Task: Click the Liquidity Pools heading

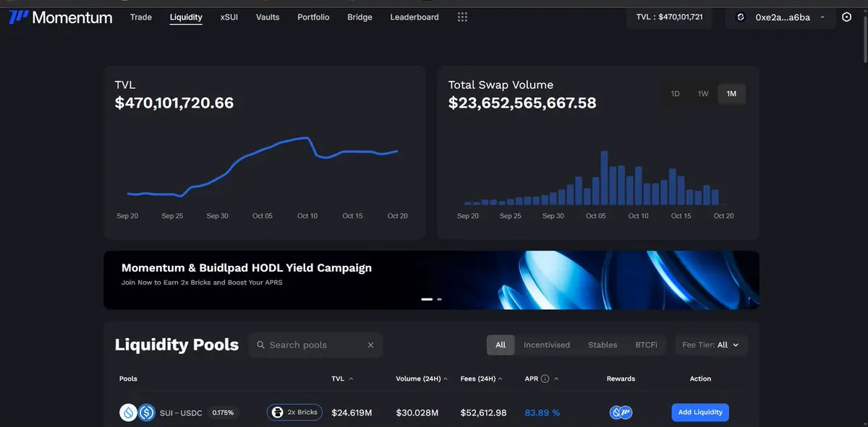Action: coord(176,345)
